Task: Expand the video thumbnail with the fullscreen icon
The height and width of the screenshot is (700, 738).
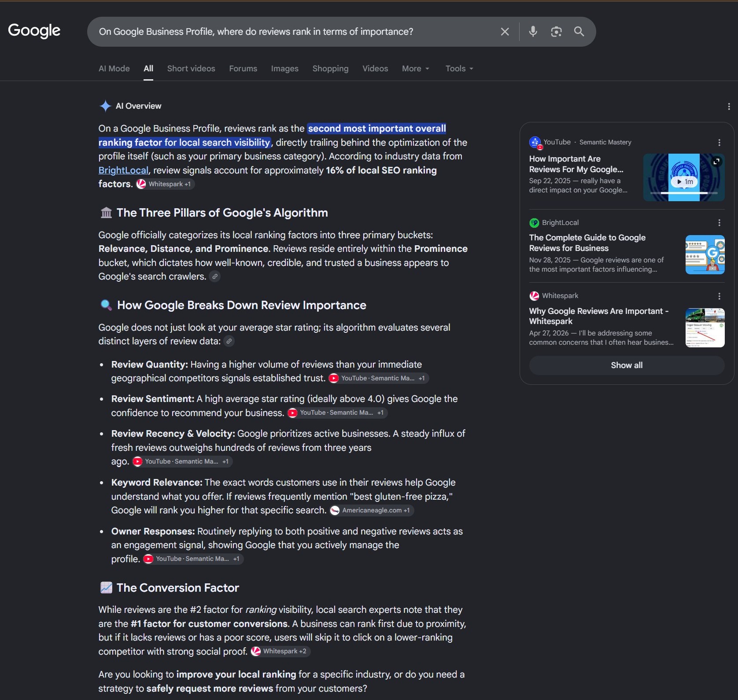Action: point(717,162)
